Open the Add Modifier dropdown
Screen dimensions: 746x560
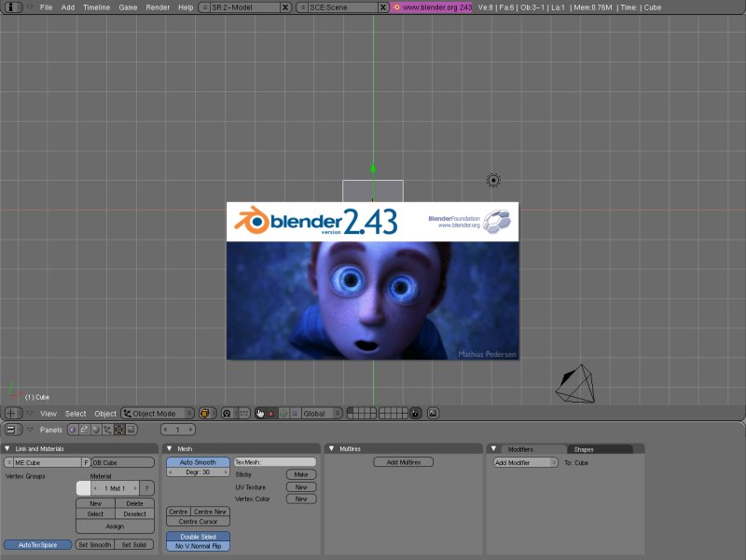tap(525, 462)
